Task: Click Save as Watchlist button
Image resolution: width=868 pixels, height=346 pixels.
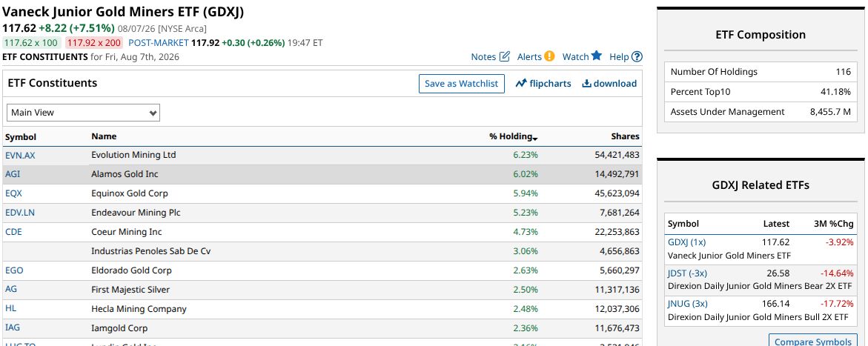Action: pyautogui.click(x=462, y=84)
